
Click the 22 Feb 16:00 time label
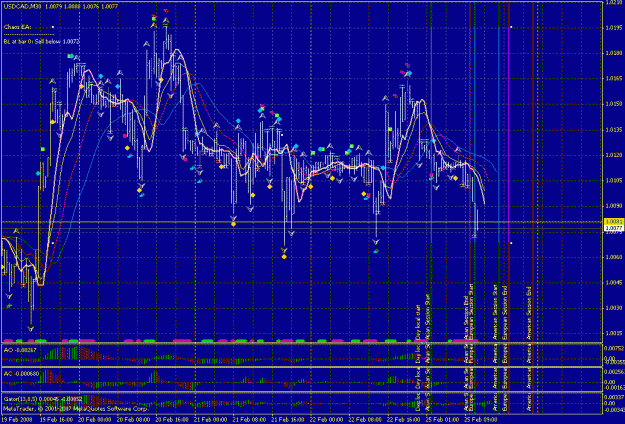tap(403, 419)
